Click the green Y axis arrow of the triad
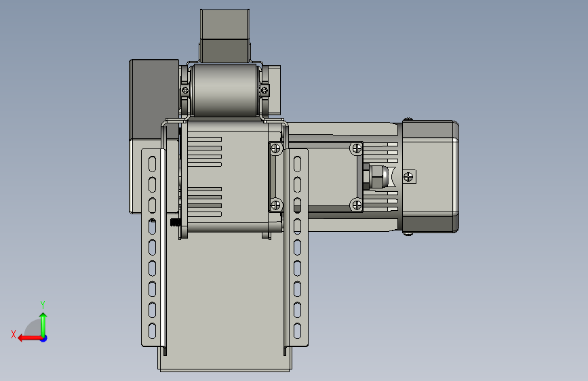The image size is (588, 381). pos(43,325)
